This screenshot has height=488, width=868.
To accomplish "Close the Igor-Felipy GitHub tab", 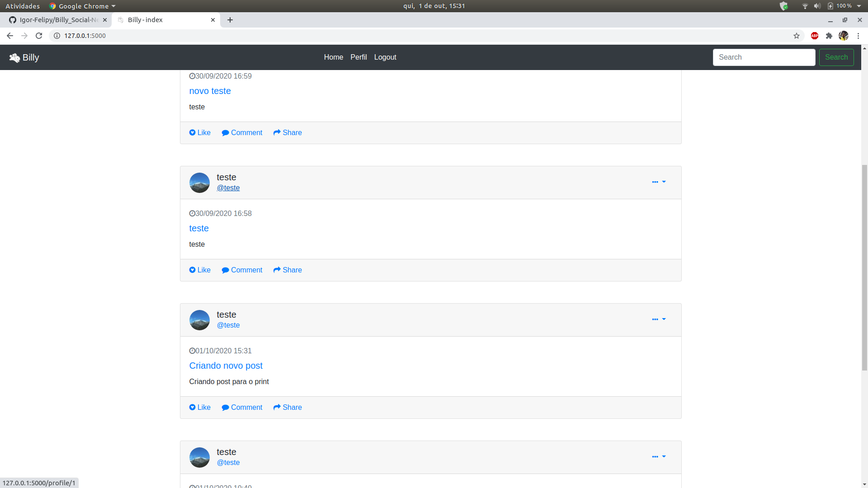I will pyautogui.click(x=105, y=20).
